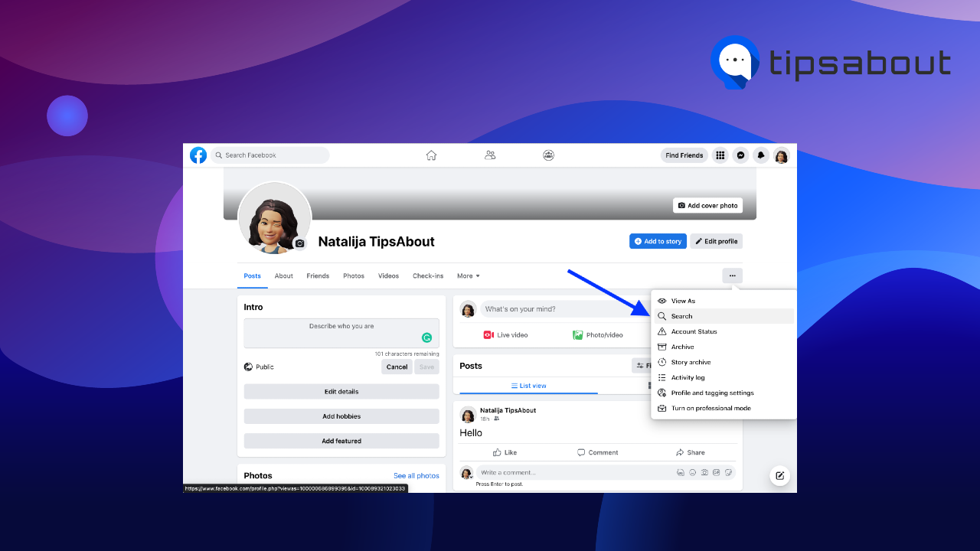Open Story archive menu item

[x=724, y=362]
